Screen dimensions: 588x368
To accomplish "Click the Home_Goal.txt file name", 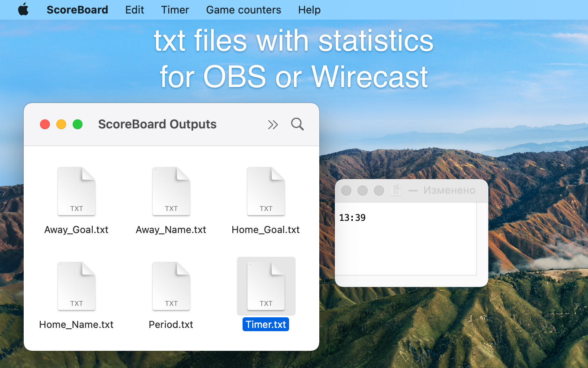I will (266, 230).
